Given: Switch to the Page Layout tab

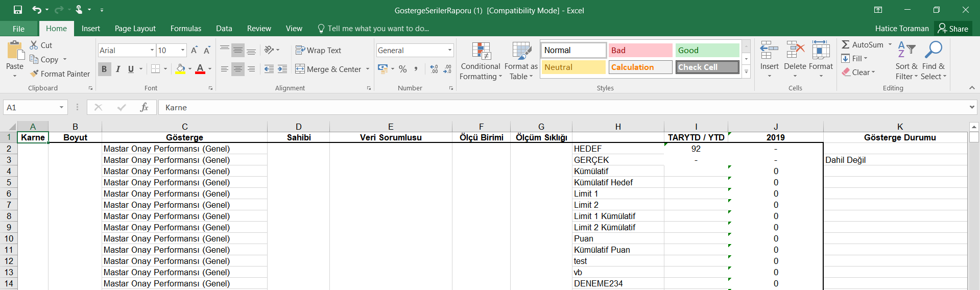Looking at the screenshot, I should (x=135, y=29).
